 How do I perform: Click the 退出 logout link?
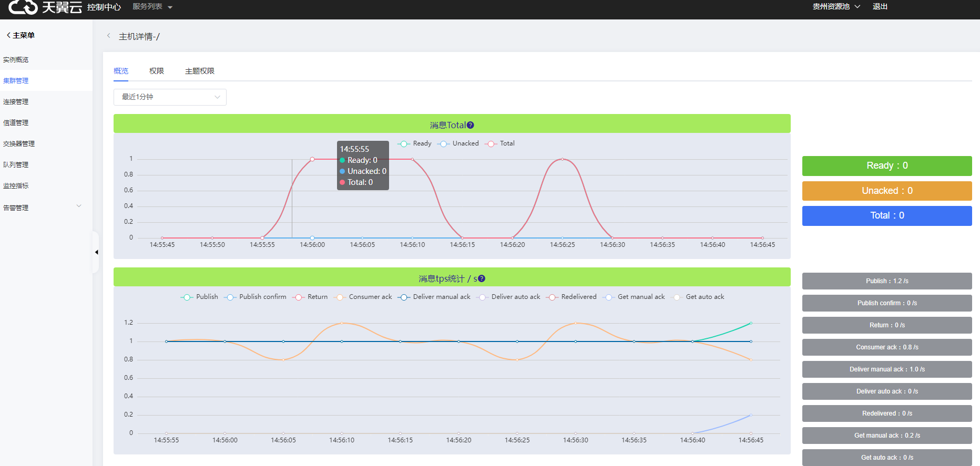[x=880, y=7]
